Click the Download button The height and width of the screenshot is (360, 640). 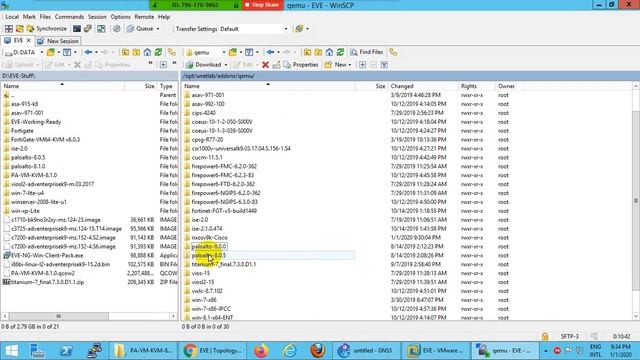[203, 64]
